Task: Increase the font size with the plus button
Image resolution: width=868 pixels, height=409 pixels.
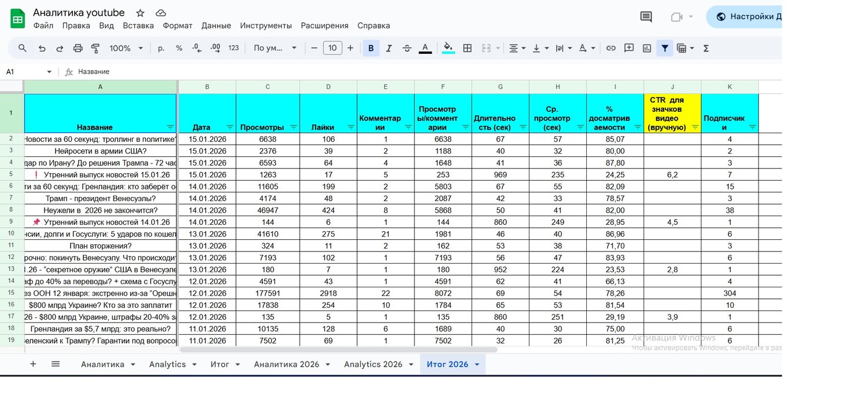Action: point(350,48)
